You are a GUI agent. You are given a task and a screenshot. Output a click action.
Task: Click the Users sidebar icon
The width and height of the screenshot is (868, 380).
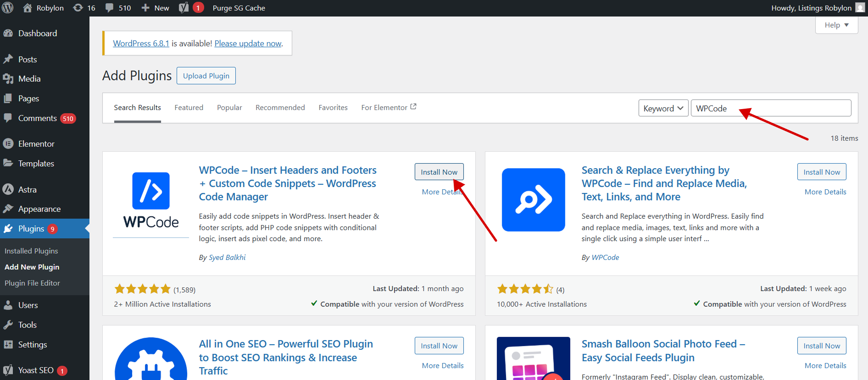(x=8, y=305)
